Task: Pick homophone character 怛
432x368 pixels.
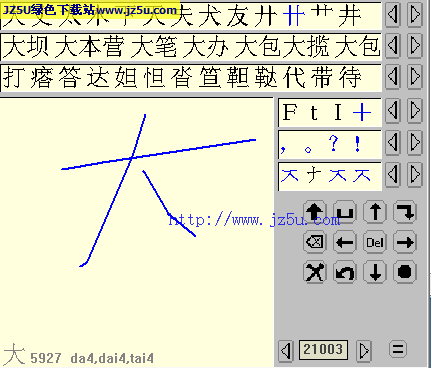Action: click(154, 77)
